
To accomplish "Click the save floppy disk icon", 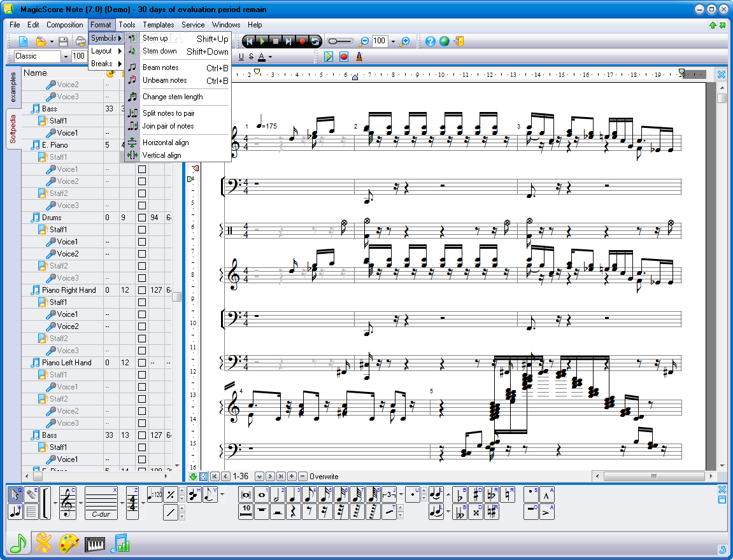I will (63, 41).
